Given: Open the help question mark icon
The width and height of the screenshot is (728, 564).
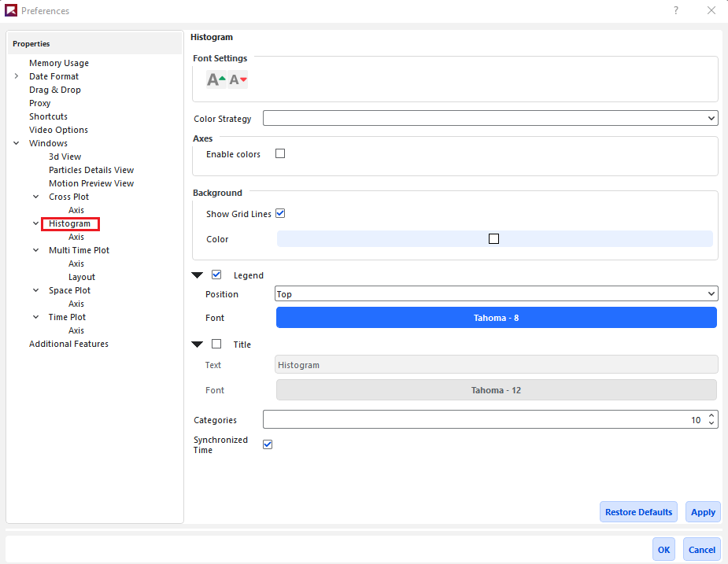Looking at the screenshot, I should (x=675, y=10).
